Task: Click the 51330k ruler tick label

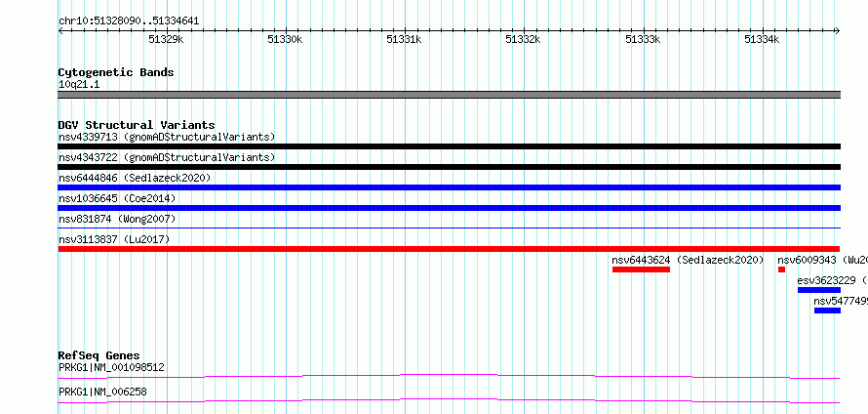Action: coord(285,39)
